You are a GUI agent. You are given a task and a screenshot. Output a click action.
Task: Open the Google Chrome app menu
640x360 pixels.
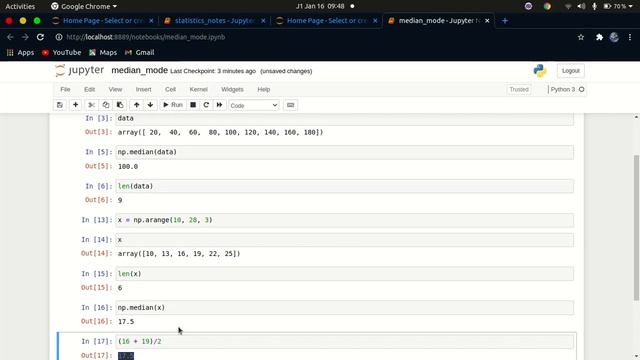tap(84, 6)
